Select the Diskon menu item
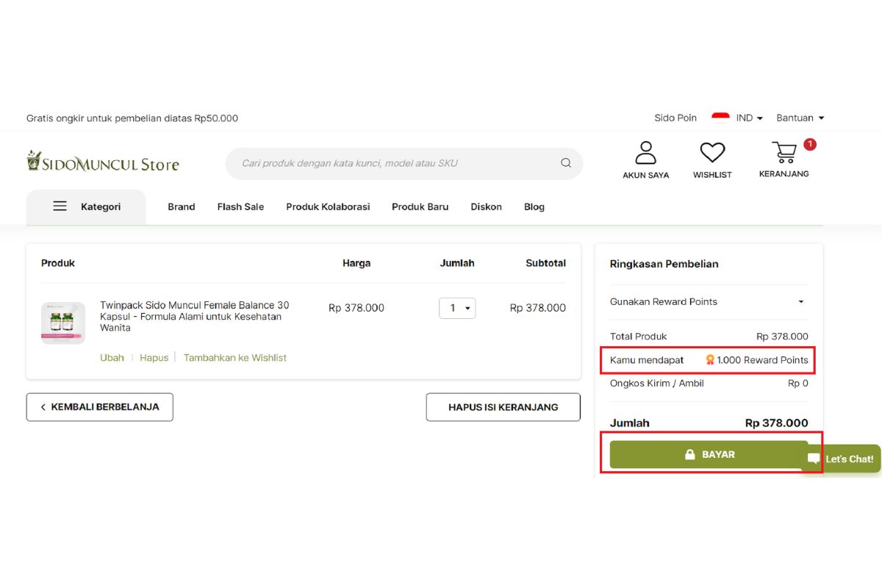Screen dimensions: 882x588 [486, 207]
